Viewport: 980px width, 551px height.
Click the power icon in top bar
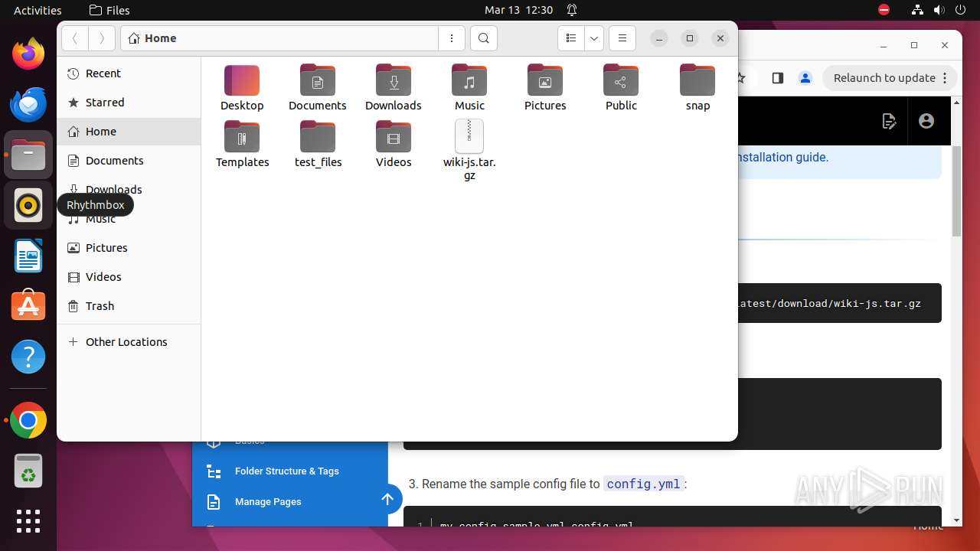(x=960, y=11)
